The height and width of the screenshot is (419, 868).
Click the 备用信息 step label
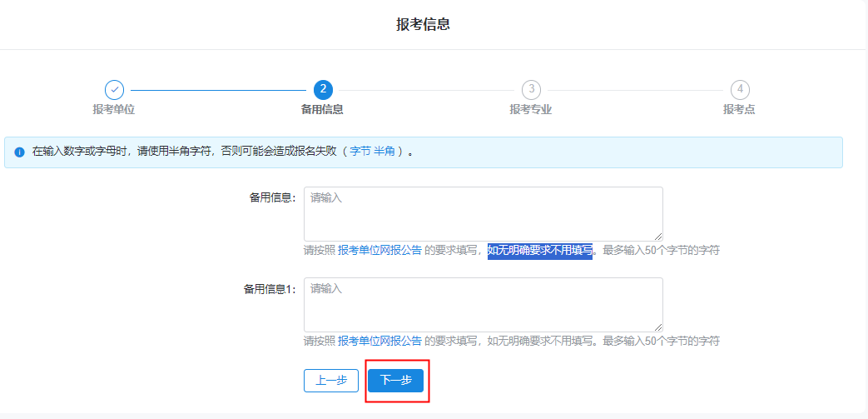click(x=322, y=109)
